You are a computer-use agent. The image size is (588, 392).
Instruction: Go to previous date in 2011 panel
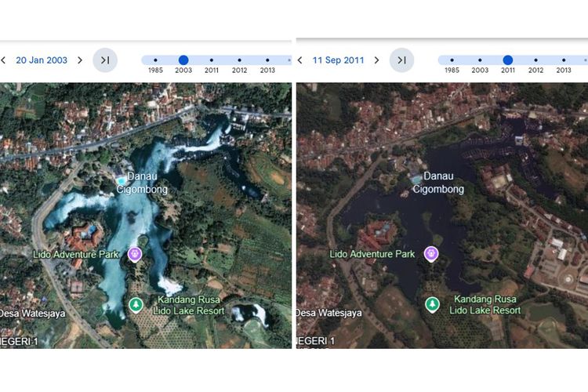(x=300, y=60)
